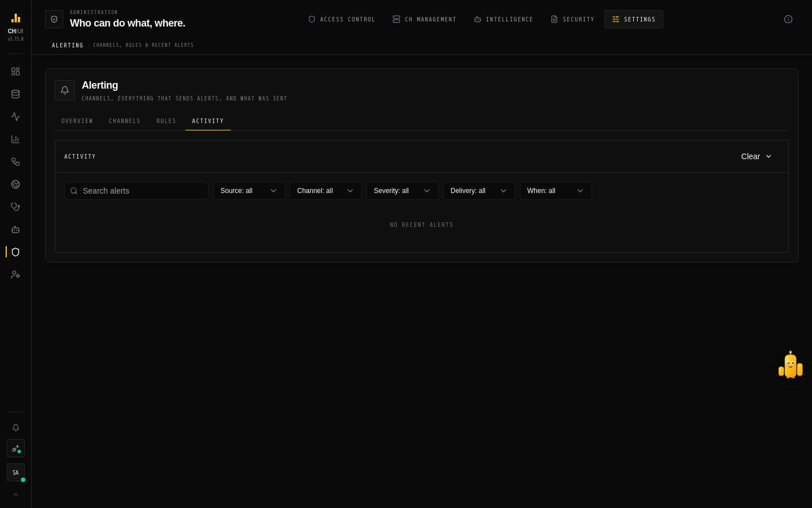
Task: Open the activity pulse icon in sidebar
Action: (16, 117)
